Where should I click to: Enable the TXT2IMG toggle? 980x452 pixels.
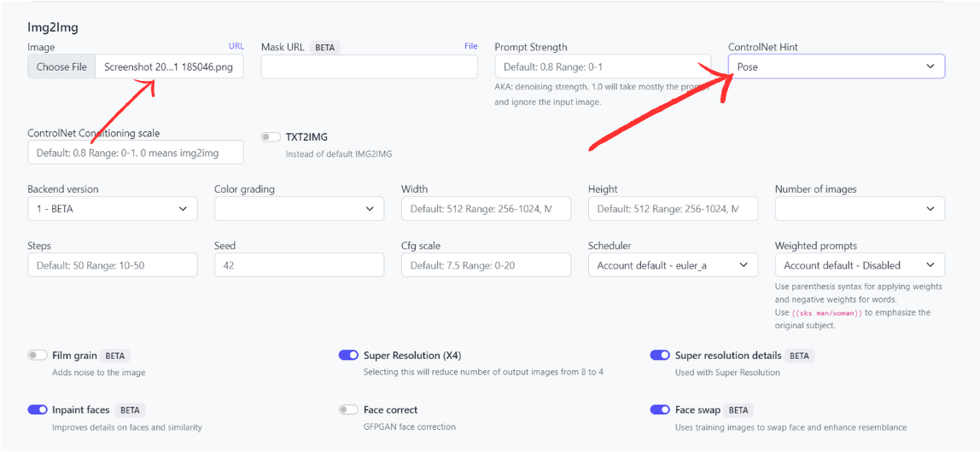271,137
